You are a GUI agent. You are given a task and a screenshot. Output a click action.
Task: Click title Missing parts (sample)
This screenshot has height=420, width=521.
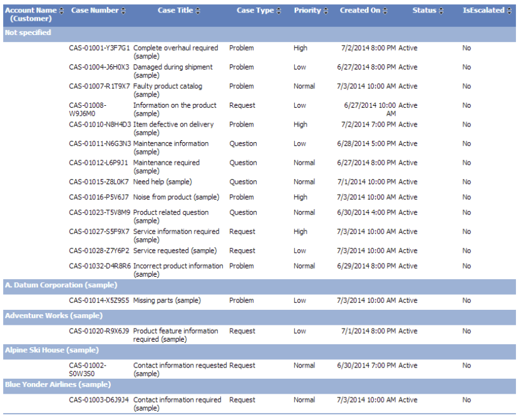167,300
